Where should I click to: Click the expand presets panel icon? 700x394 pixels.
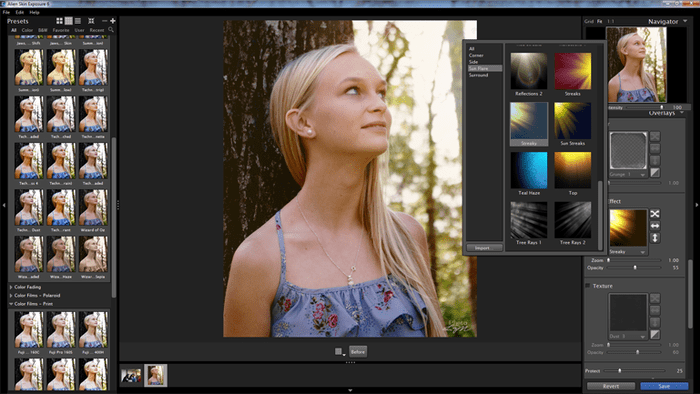point(91,21)
